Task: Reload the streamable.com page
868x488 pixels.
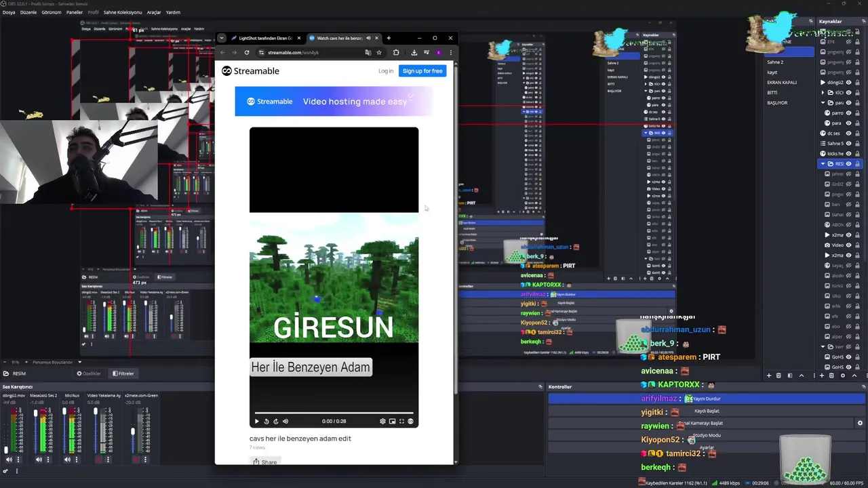Action: pyautogui.click(x=247, y=52)
